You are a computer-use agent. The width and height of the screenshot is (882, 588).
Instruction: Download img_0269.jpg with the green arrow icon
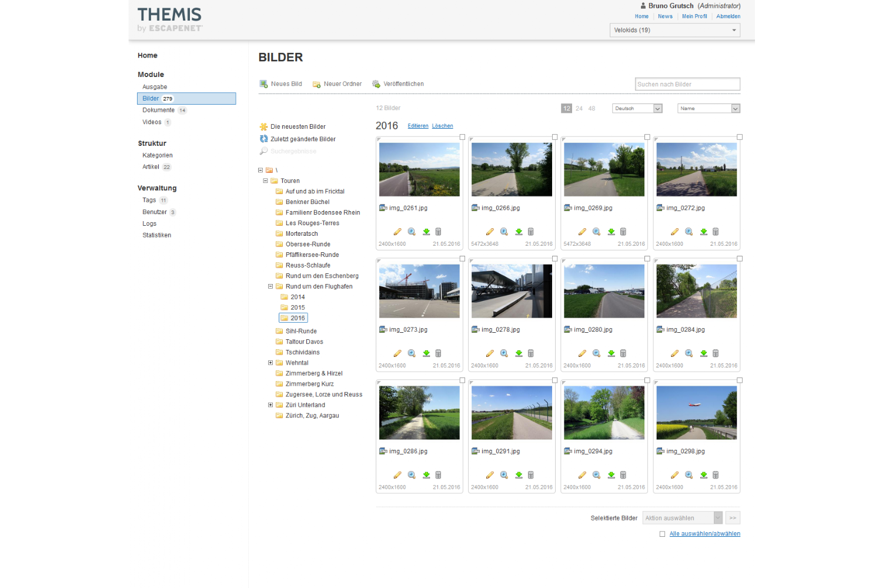point(611,232)
